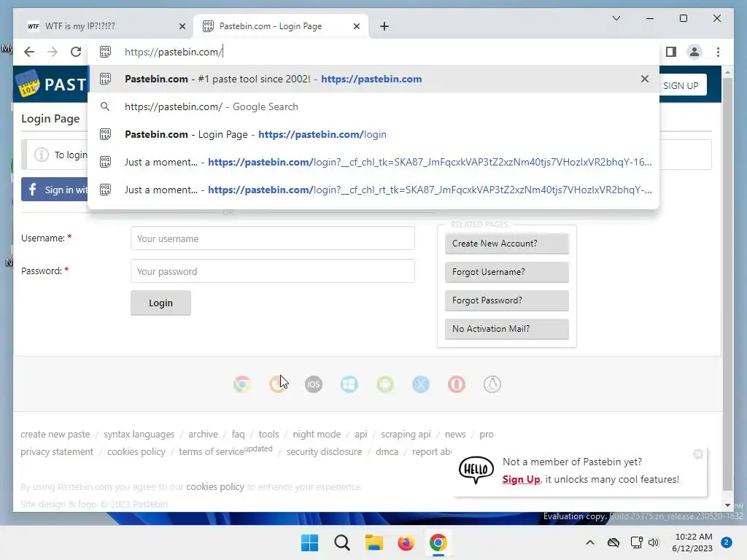This screenshot has width=747, height=560.
Task: Focus the Your username field
Action: pyautogui.click(x=273, y=238)
